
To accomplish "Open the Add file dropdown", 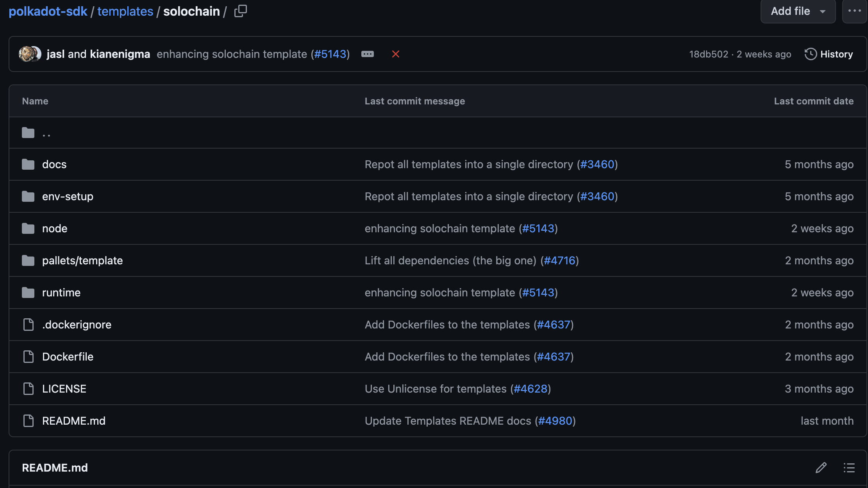I will coord(798,11).
